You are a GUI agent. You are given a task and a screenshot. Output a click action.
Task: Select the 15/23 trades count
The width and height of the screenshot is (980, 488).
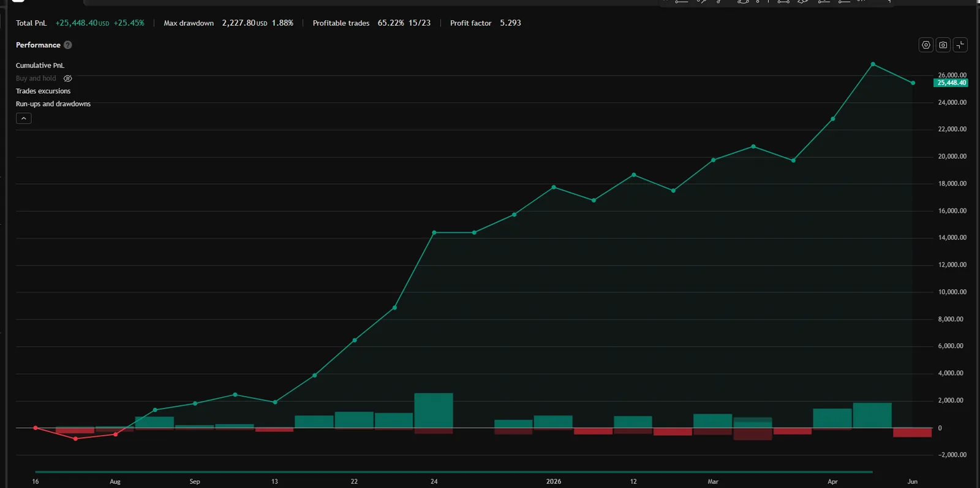click(420, 23)
